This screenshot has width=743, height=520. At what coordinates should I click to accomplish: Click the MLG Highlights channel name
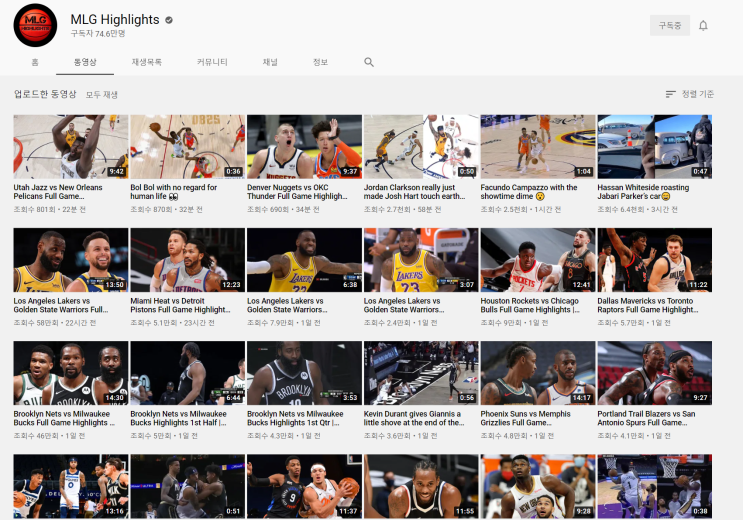click(x=115, y=19)
